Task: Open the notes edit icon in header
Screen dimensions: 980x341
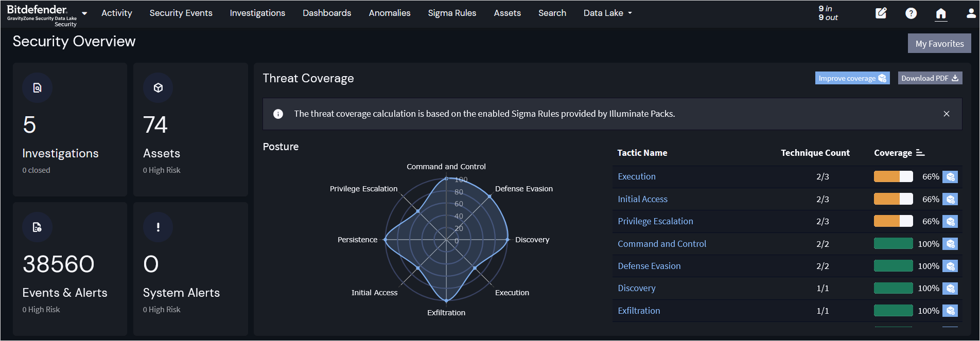Action: tap(881, 13)
